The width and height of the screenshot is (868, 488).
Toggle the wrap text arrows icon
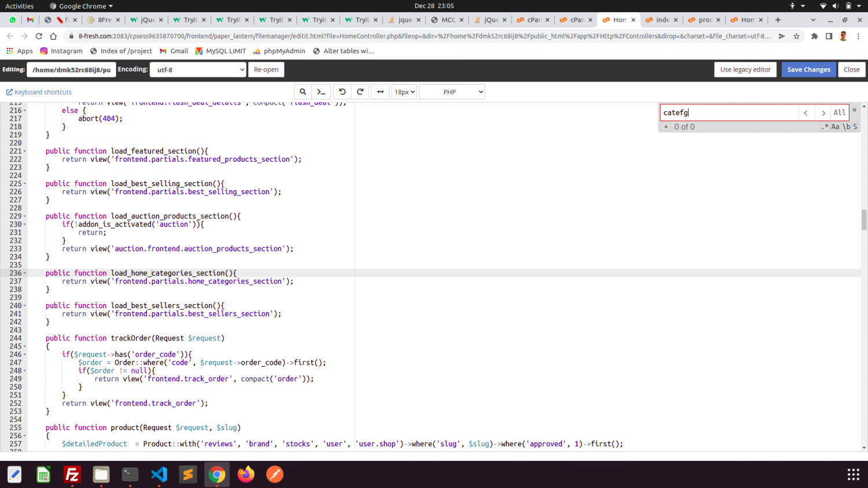pos(380,92)
